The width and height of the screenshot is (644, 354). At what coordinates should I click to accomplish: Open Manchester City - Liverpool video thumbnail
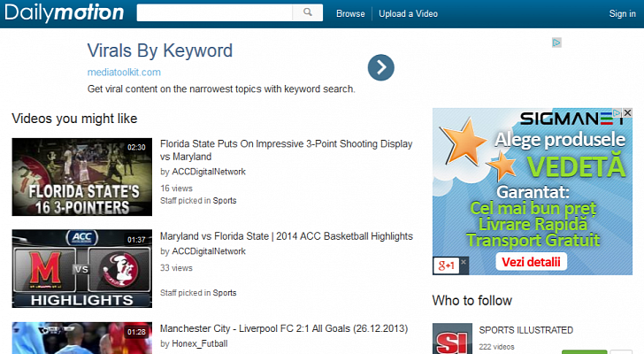(x=80, y=338)
